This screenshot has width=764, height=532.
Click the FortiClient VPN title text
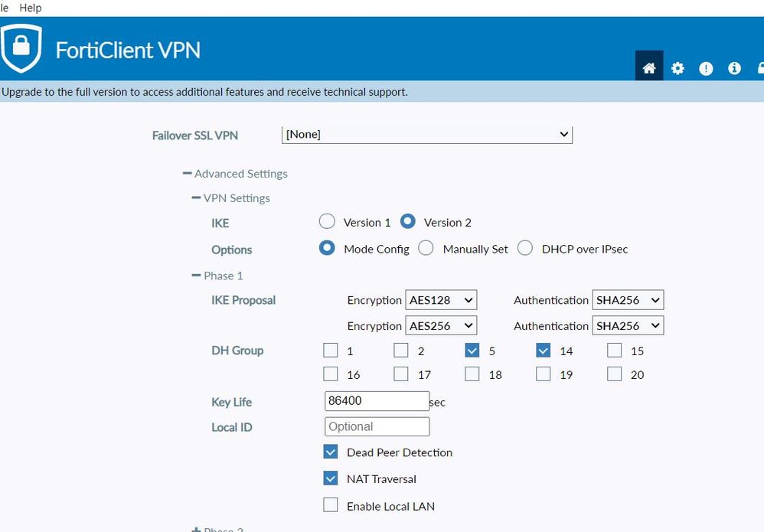click(x=128, y=50)
